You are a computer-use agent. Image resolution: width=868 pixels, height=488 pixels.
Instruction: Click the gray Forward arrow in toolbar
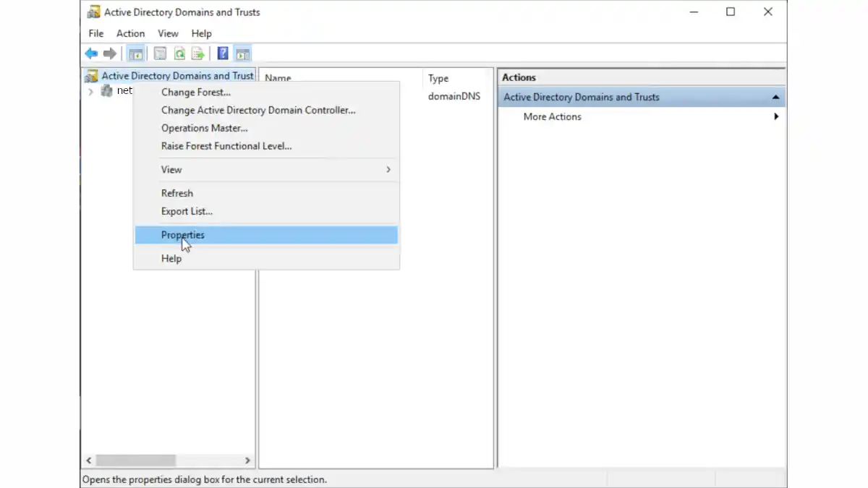[x=110, y=53]
